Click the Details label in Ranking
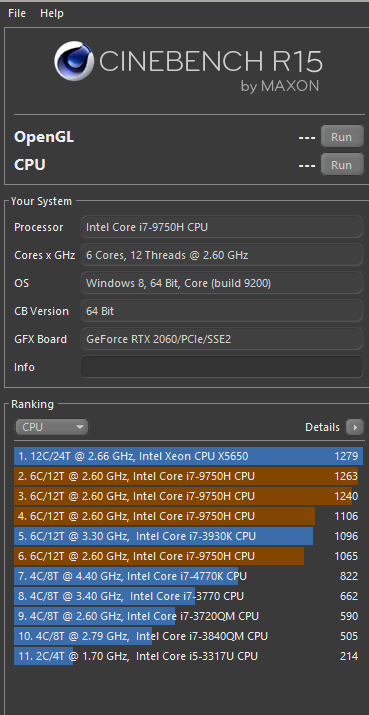The width and height of the screenshot is (369, 715). click(x=322, y=427)
